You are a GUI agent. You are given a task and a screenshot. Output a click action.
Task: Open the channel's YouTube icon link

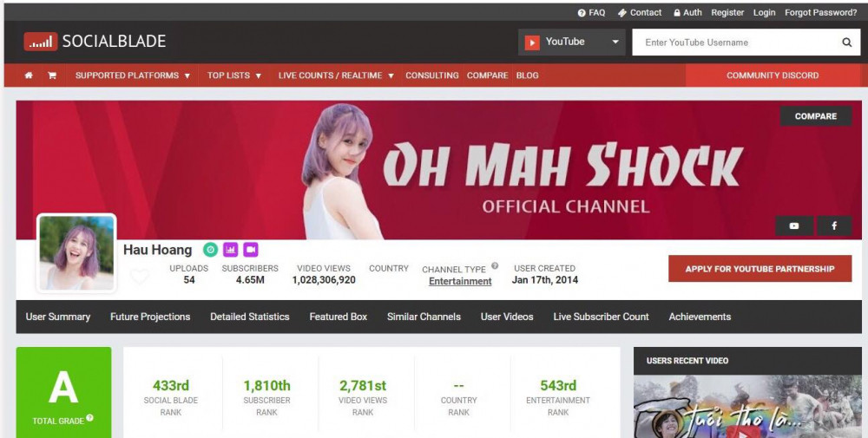click(x=793, y=226)
